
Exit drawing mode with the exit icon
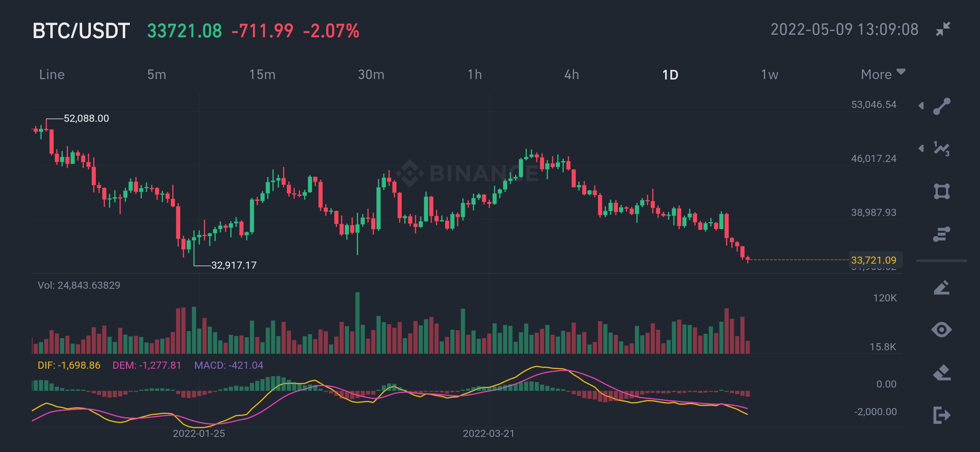click(x=941, y=415)
